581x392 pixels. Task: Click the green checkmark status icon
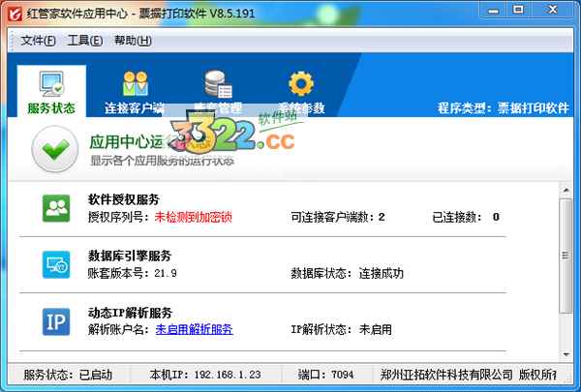[x=55, y=149]
